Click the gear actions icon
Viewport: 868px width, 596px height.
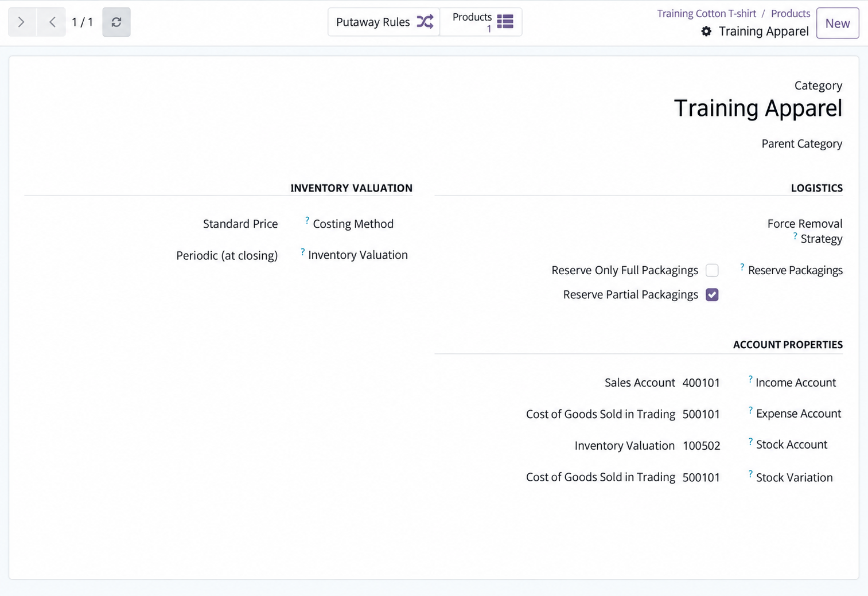tap(706, 32)
